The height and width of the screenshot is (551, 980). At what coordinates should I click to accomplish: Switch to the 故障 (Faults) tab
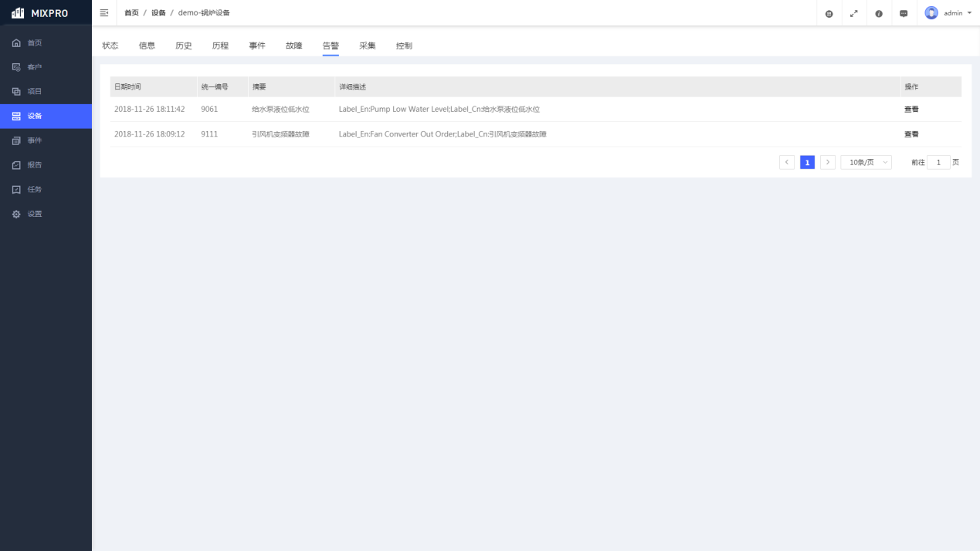tap(293, 46)
